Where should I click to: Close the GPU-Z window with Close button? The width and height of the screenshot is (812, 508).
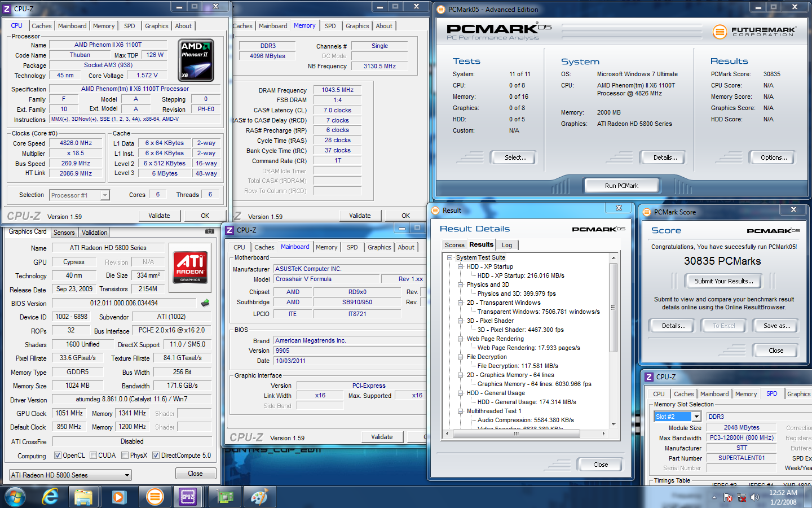point(195,474)
